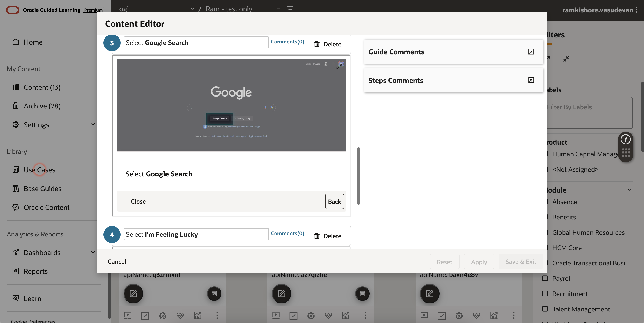Image resolution: width=644 pixels, height=323 pixels.
Task: Expand the Dashboards sidebar menu
Action: tap(92, 252)
